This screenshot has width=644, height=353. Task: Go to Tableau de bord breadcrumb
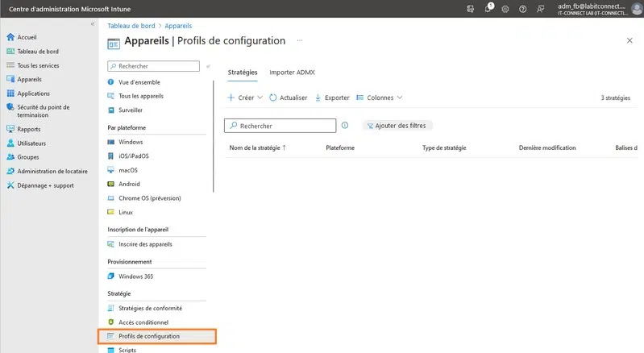[x=131, y=26]
